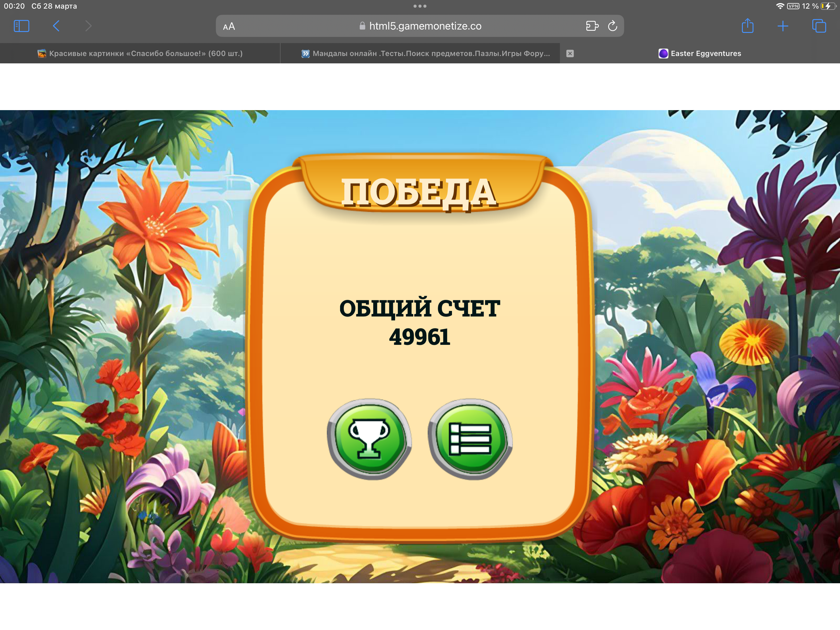Reload the current page
Screen dimensions: 840x630
point(612,26)
